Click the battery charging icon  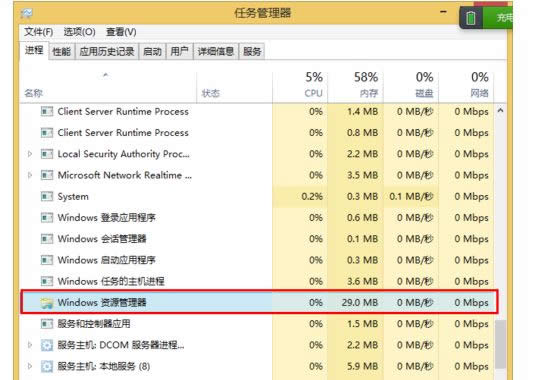click(471, 18)
